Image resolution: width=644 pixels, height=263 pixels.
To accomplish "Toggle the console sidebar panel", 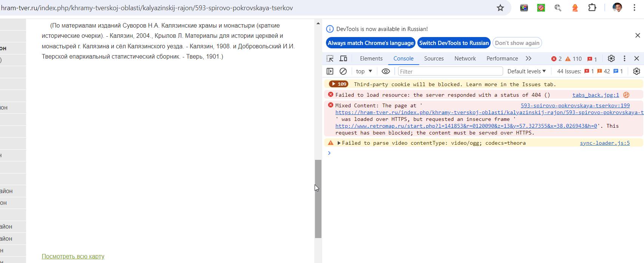I will point(330,71).
